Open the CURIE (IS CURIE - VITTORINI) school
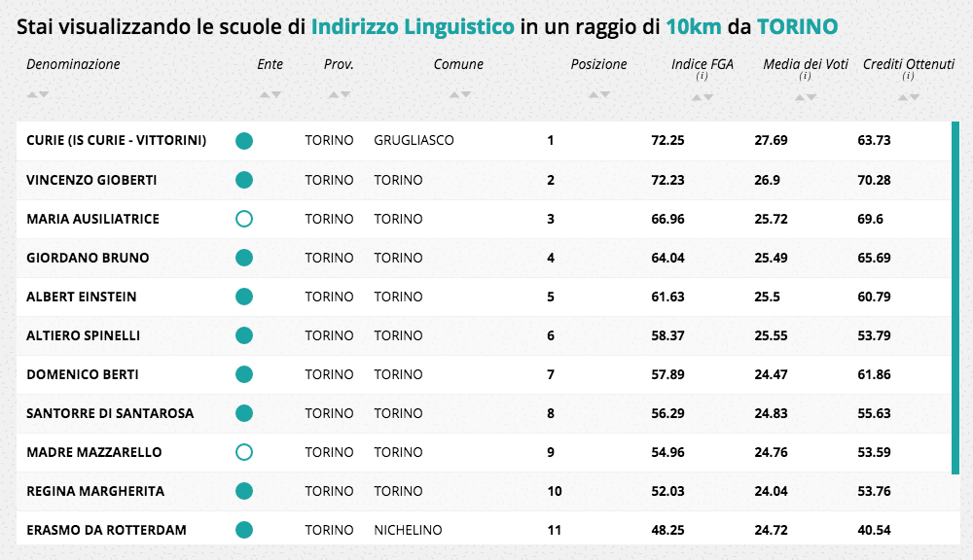973x560 pixels. pyautogui.click(x=116, y=141)
